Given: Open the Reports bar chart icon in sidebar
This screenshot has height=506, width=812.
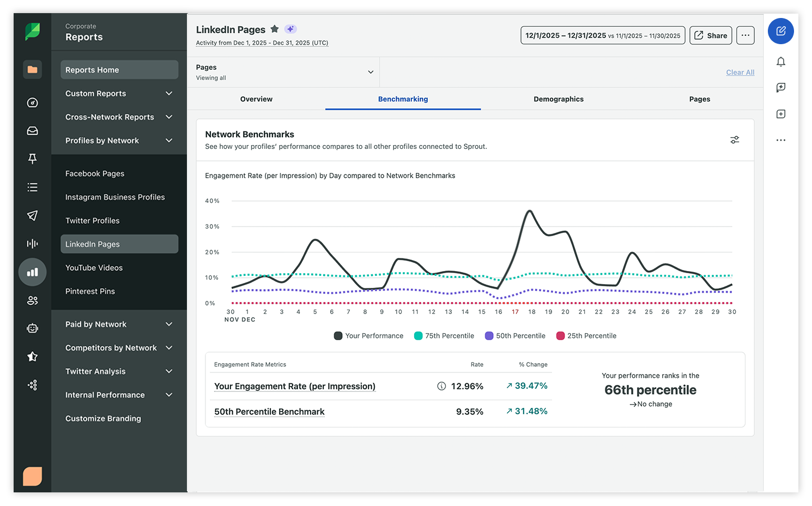Looking at the screenshot, I should tap(32, 272).
